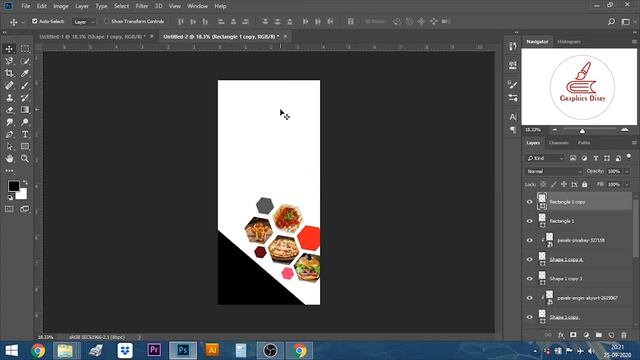This screenshot has height=360, width=640.
Task: Open the Image menu
Action: 61,6
